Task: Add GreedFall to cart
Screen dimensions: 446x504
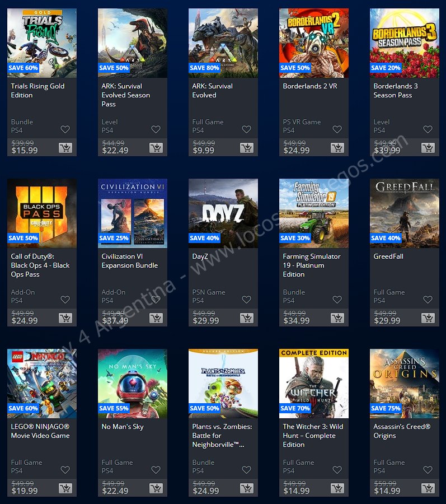Action: pos(428,318)
